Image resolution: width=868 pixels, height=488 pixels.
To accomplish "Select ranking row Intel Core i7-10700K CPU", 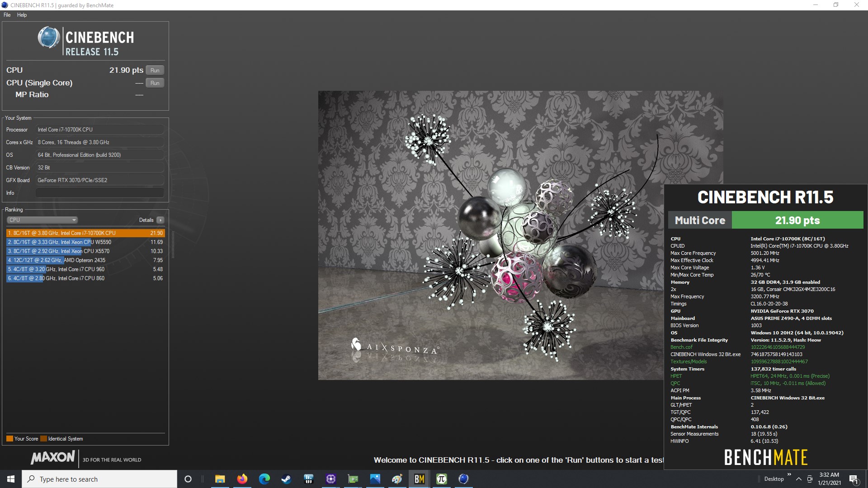I will coord(85,233).
